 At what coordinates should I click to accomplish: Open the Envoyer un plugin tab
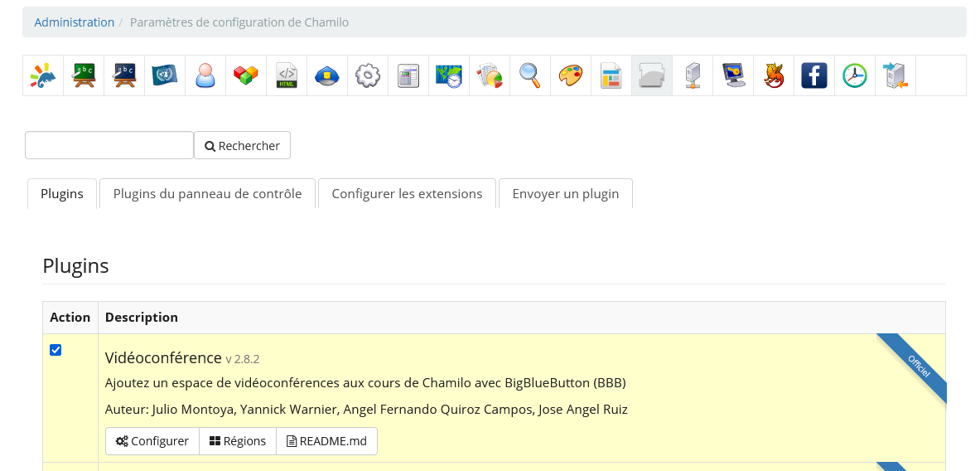pos(566,194)
